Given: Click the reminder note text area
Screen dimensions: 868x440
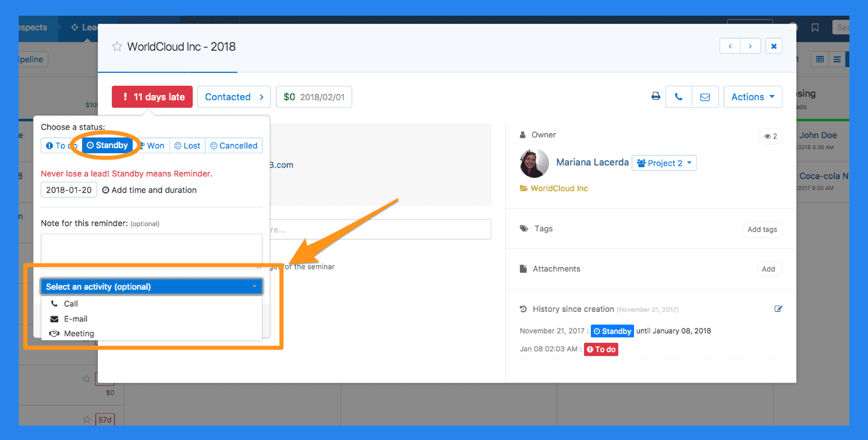Looking at the screenshot, I should 151,250.
